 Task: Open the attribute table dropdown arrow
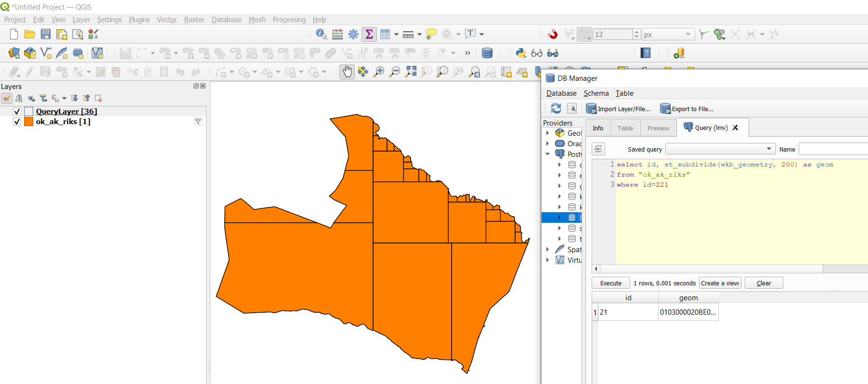tap(396, 34)
